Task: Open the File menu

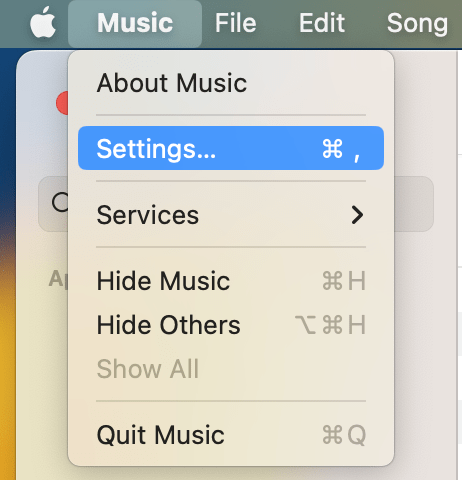Action: coord(235,23)
